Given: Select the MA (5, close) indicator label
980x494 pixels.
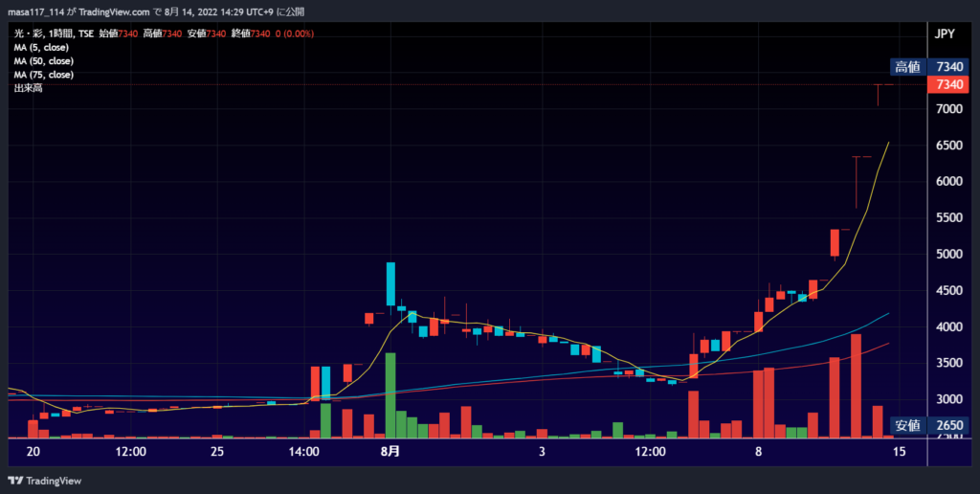Looking at the screenshot, I should (41, 48).
